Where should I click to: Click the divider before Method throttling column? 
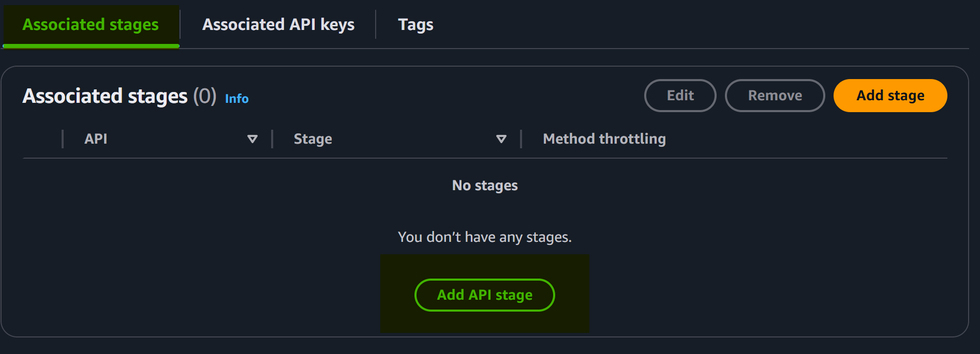521,139
